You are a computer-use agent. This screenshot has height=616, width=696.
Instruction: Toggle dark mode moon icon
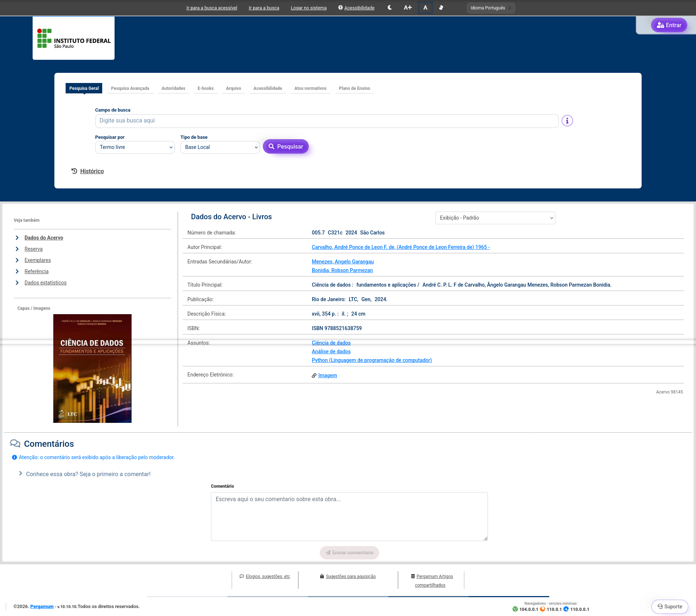[x=390, y=8]
